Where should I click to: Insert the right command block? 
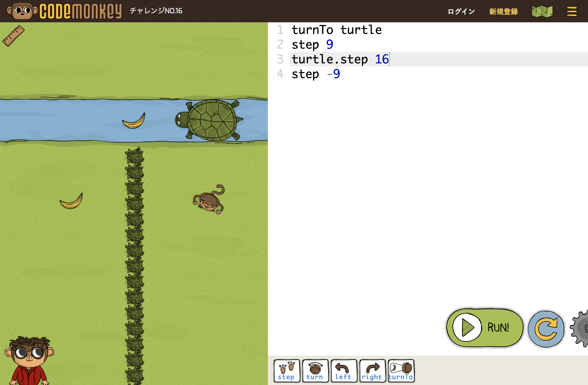372,371
